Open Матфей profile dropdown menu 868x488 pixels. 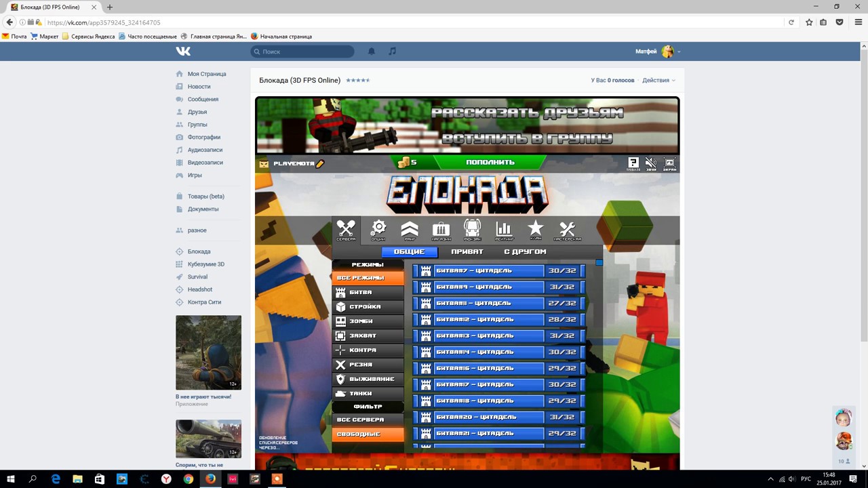tap(658, 52)
